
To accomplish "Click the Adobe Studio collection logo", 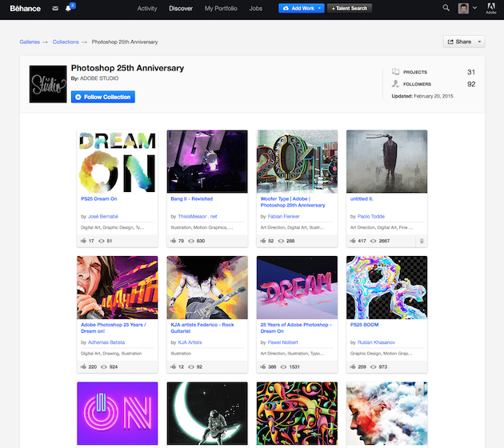I will (x=48, y=84).
